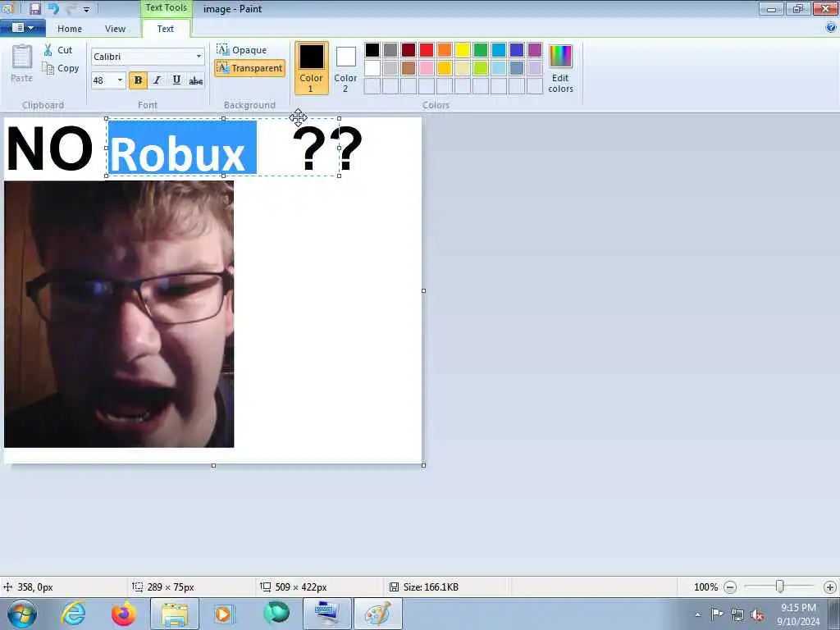The height and width of the screenshot is (630, 840).
Task: Set text background to Transparent
Action: pyautogui.click(x=249, y=68)
